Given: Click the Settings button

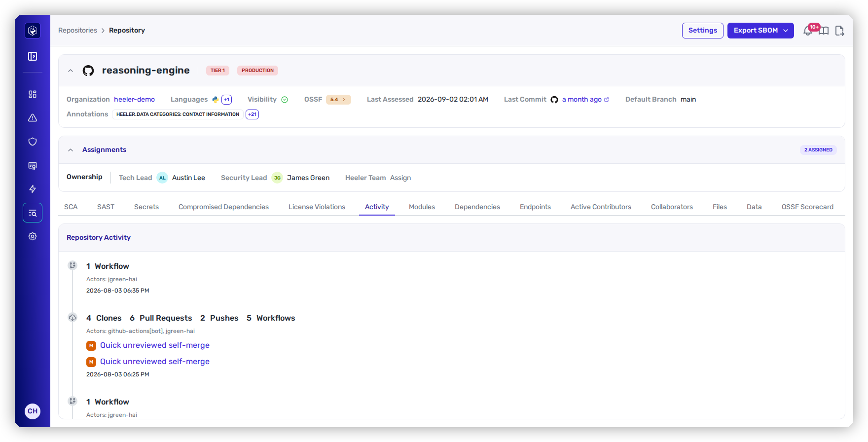Looking at the screenshot, I should (703, 31).
